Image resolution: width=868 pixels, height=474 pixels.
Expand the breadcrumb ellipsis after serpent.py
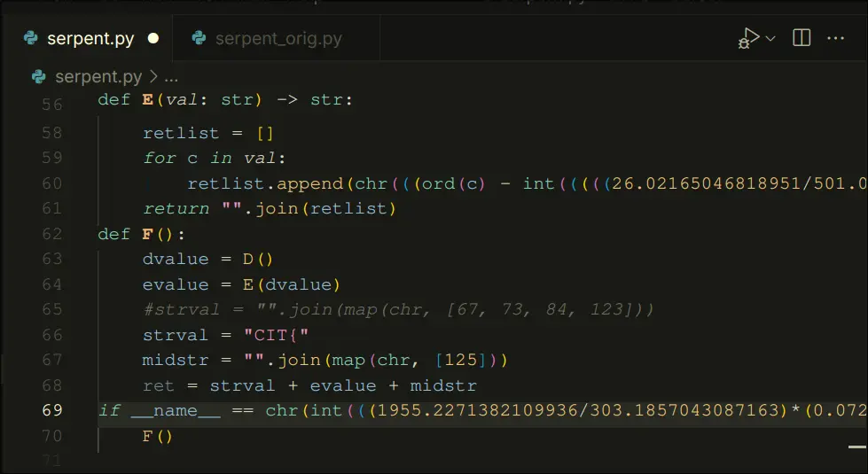[171, 76]
